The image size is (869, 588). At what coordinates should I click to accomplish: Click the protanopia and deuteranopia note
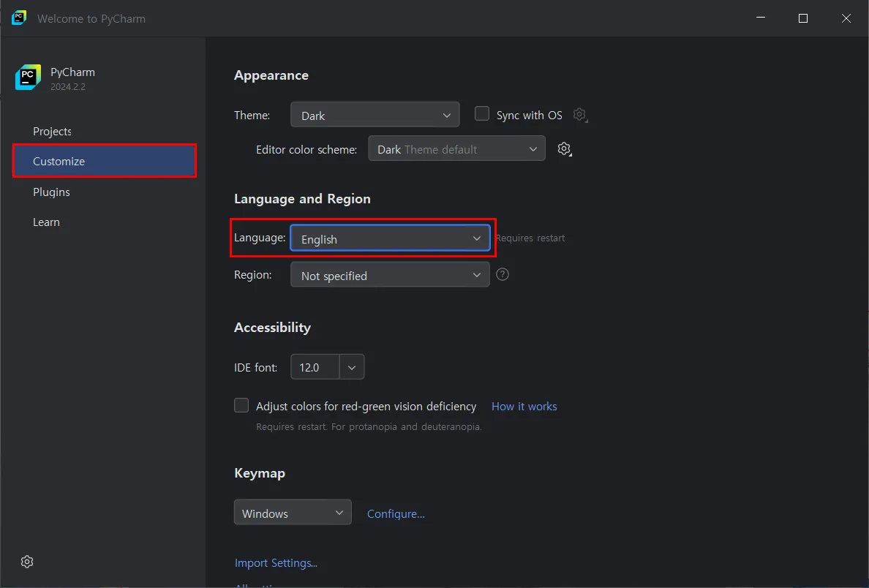click(x=369, y=426)
